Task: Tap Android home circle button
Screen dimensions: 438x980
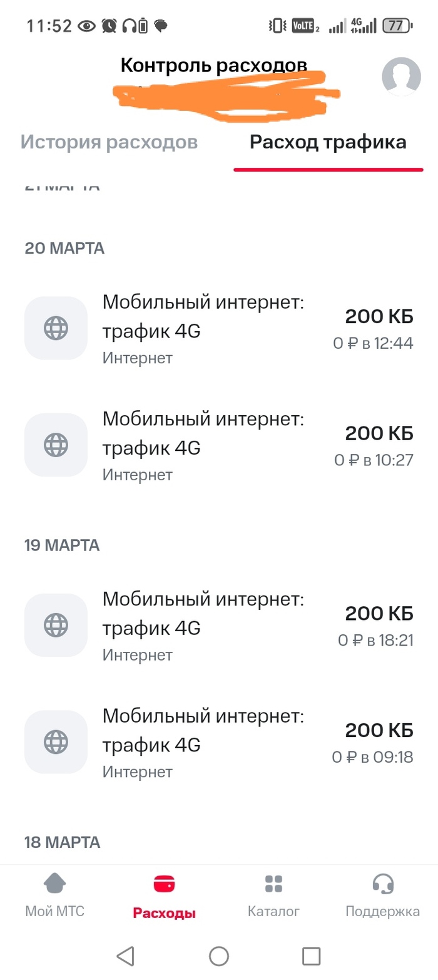Action: 219,956
